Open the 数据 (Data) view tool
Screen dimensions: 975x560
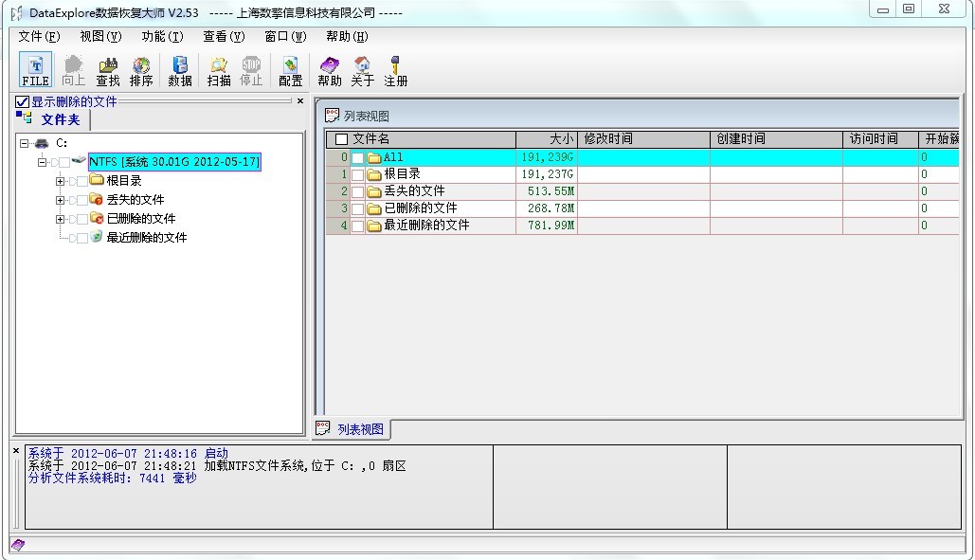179,68
